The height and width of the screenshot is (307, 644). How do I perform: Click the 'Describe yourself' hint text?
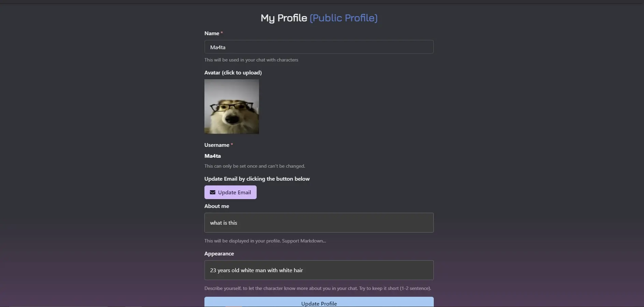tap(318, 288)
